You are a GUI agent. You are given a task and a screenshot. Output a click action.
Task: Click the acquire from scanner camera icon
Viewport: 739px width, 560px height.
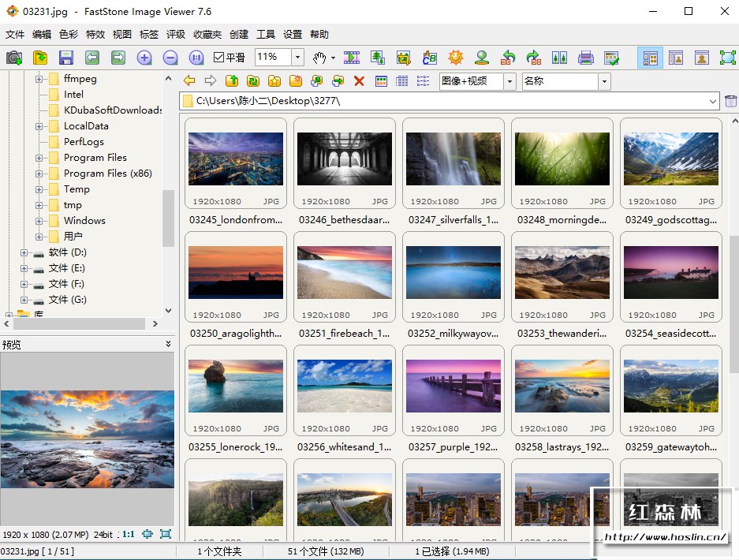[14, 58]
